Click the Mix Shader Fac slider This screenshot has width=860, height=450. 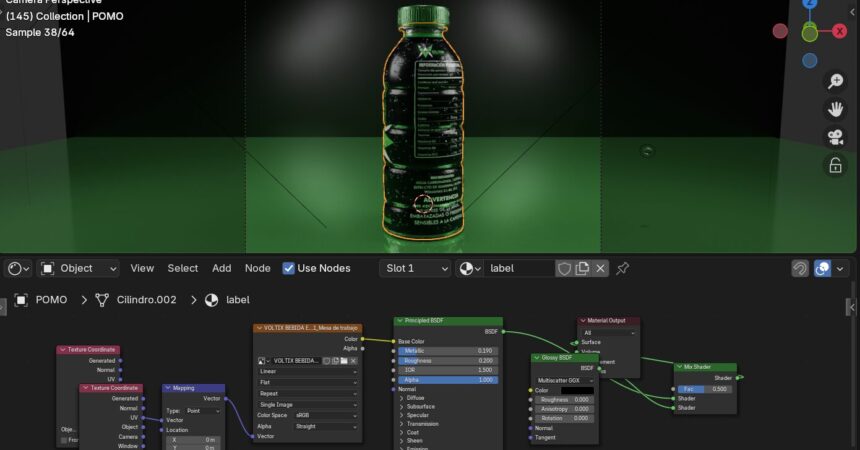coord(705,389)
